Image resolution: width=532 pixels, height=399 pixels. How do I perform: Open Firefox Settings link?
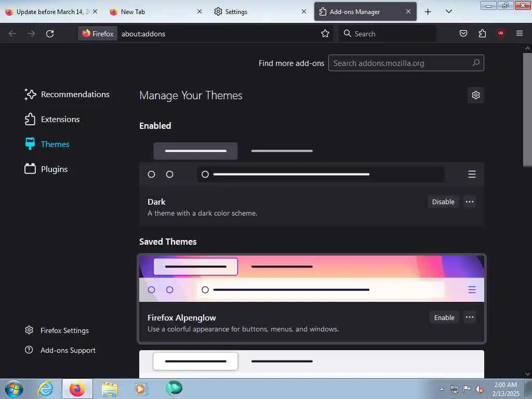(57, 330)
